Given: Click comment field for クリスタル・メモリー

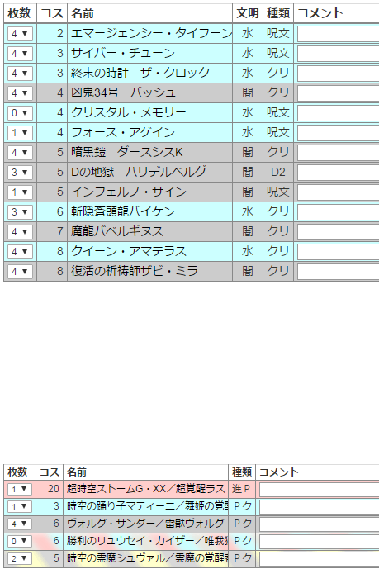Looking at the screenshot, I should (x=339, y=113).
